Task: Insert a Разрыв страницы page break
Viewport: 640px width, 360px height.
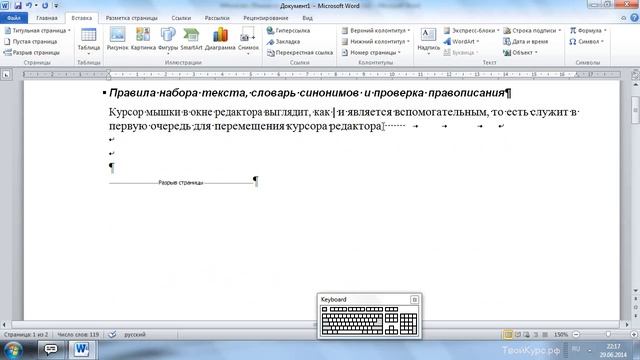Action: 32,53
